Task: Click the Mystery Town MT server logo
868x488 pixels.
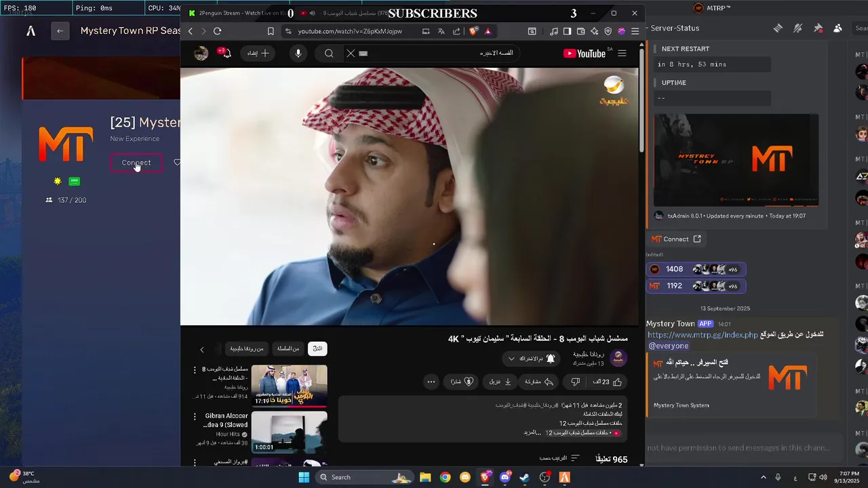Action: pyautogui.click(x=66, y=144)
